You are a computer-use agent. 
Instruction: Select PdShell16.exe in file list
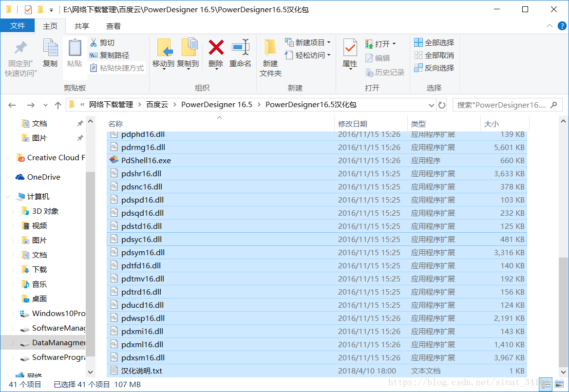pyautogui.click(x=317, y=160)
